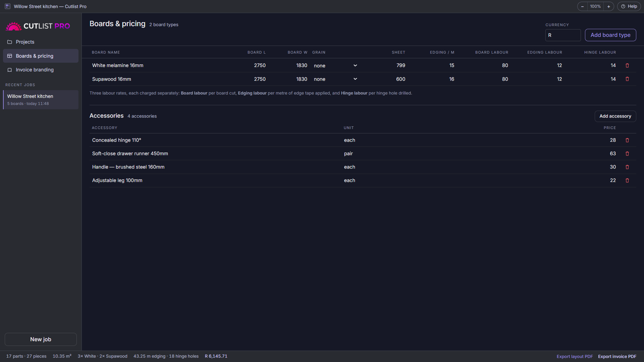
Task: Open grain dropdown for Supawood 16mm
Action: [x=335, y=79]
